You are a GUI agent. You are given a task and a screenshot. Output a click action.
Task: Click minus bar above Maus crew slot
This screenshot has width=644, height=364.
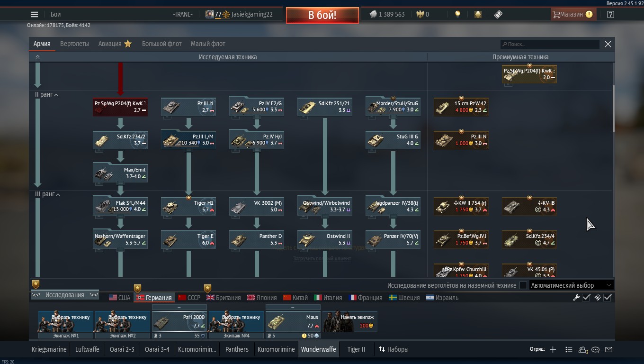[293, 308]
